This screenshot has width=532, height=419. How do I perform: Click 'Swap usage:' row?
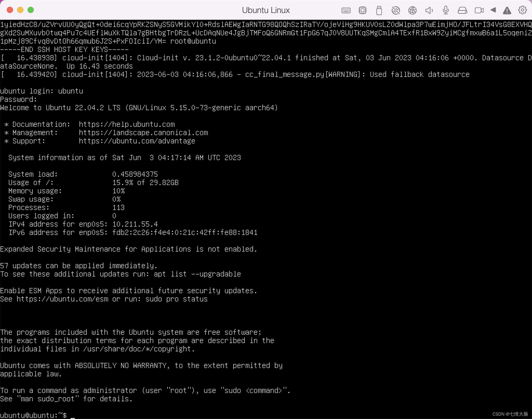click(64, 199)
